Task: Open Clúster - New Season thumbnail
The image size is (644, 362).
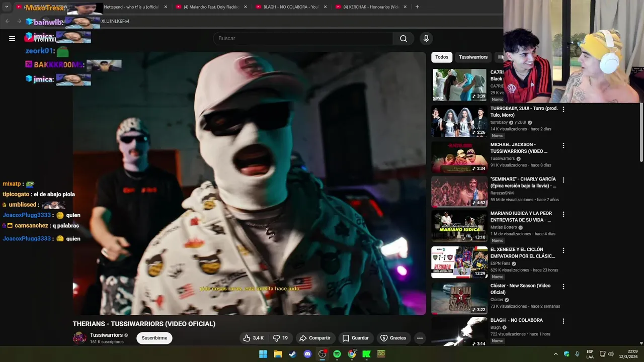Action: [x=459, y=299]
